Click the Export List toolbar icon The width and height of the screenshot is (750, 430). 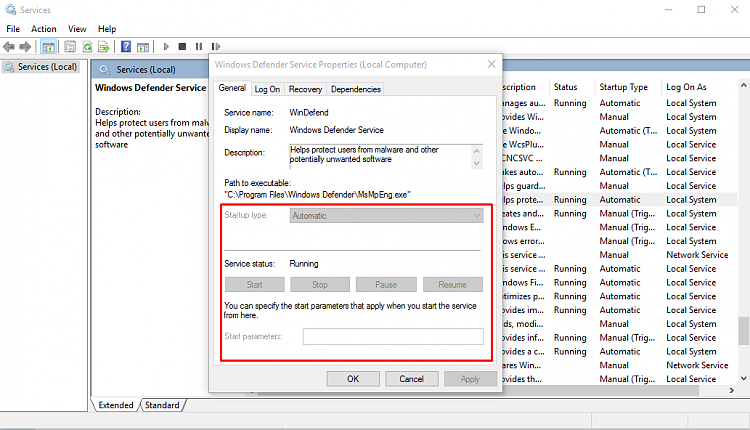click(104, 46)
